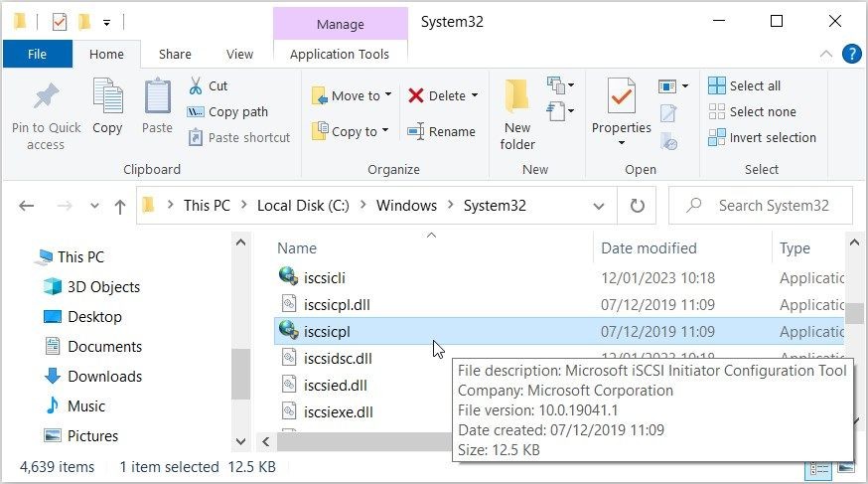The image size is (868, 484).
Task: Click Select none
Action: pos(753,112)
